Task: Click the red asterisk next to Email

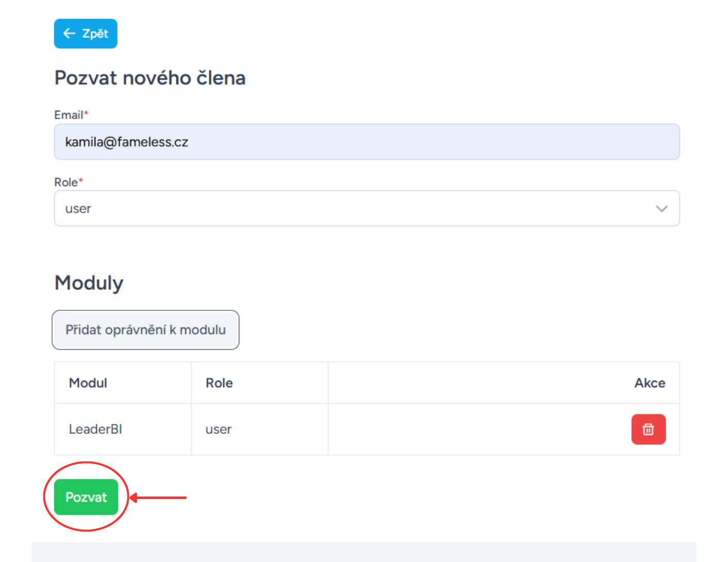Action: point(87,113)
